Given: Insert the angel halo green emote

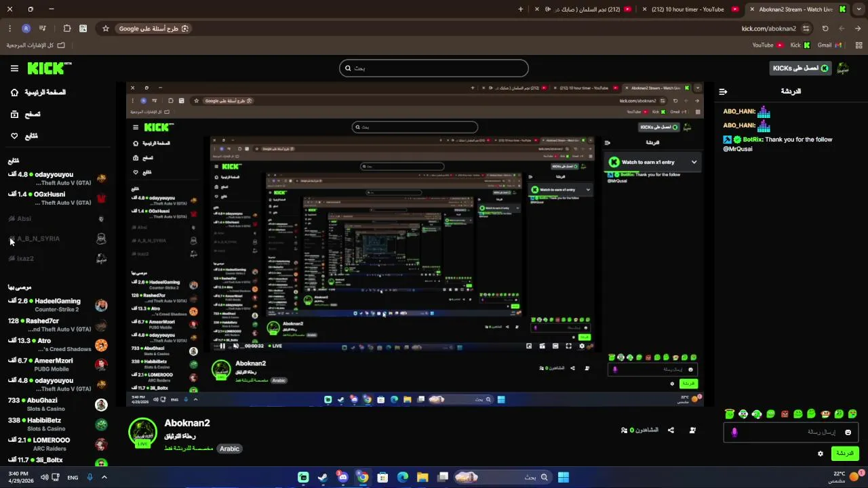Looking at the screenshot, I should coord(730,413).
